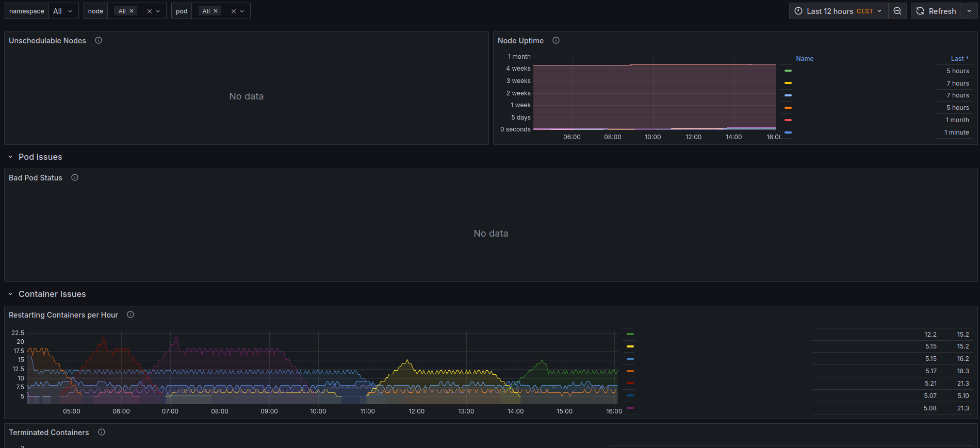This screenshot has width=980, height=448.
Task: Click the Node Uptime info icon
Action: [556, 40]
